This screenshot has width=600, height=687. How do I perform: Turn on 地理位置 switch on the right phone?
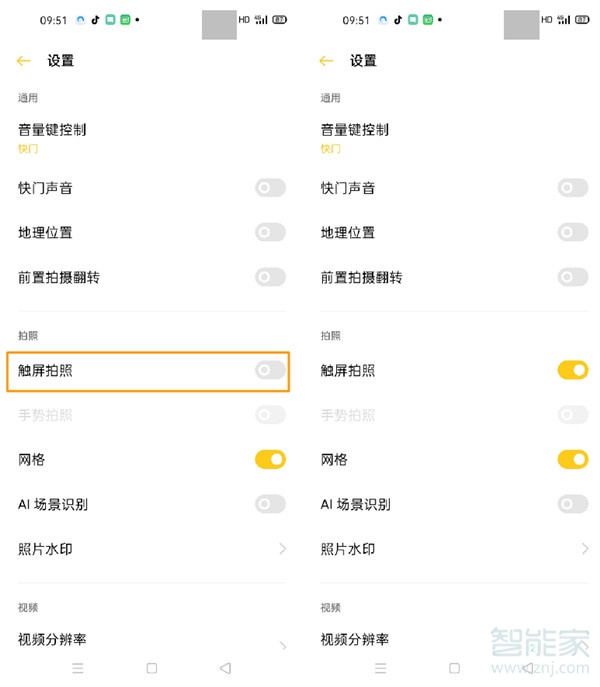pos(572,233)
